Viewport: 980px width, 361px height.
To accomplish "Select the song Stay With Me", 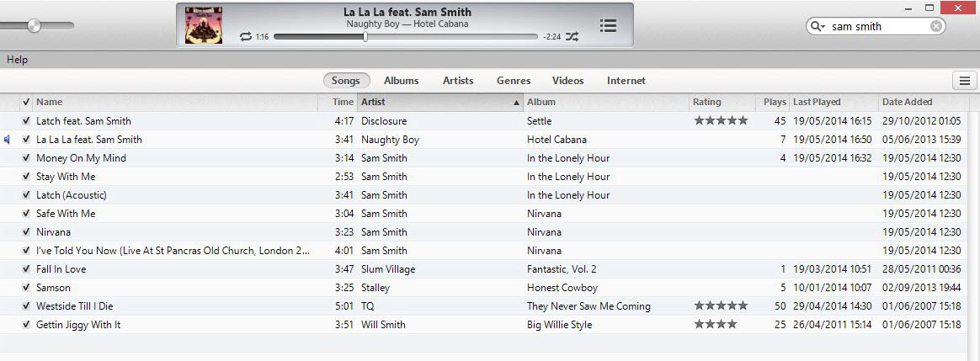I will pos(66,177).
